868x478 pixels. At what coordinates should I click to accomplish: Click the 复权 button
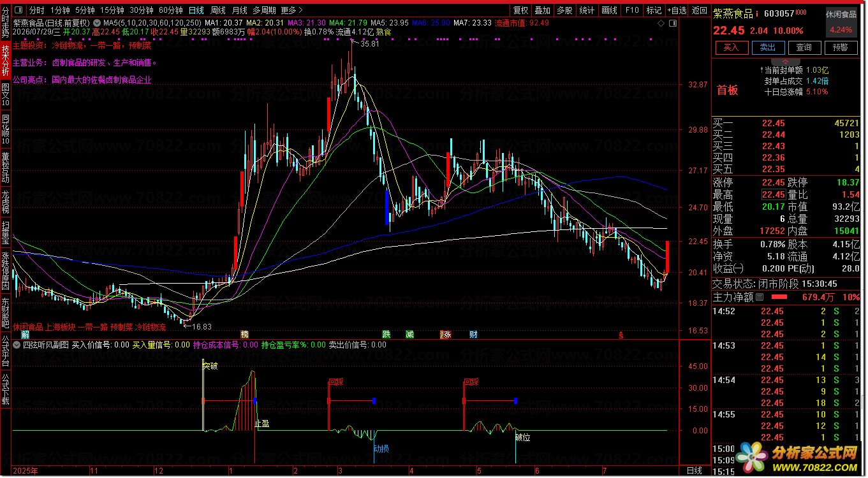click(x=521, y=10)
